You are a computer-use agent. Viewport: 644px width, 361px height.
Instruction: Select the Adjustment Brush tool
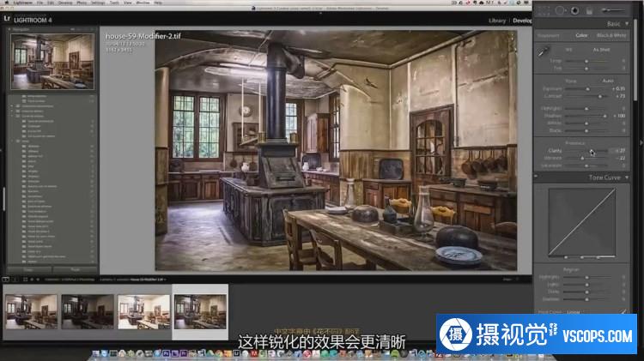[x=613, y=10]
